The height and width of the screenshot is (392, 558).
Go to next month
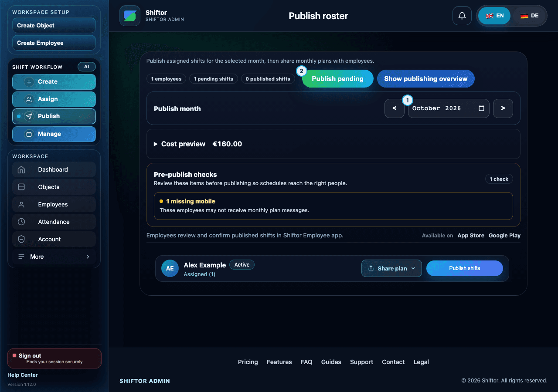coord(503,108)
